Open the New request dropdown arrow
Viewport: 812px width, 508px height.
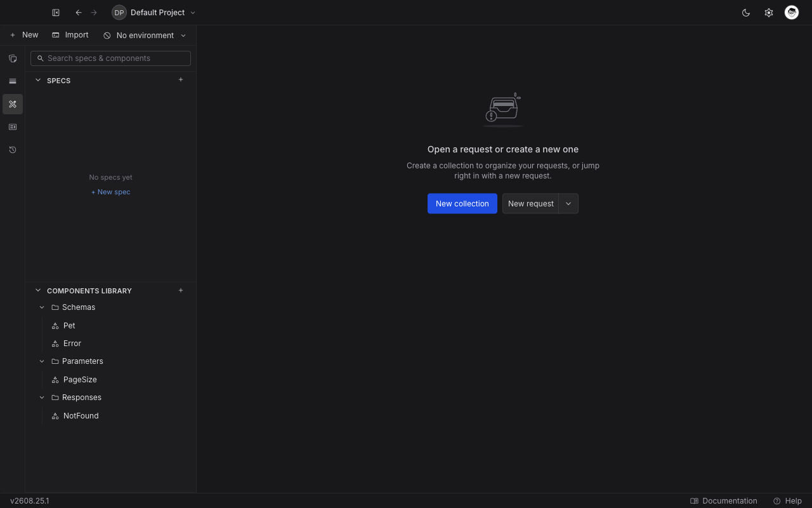tap(568, 204)
